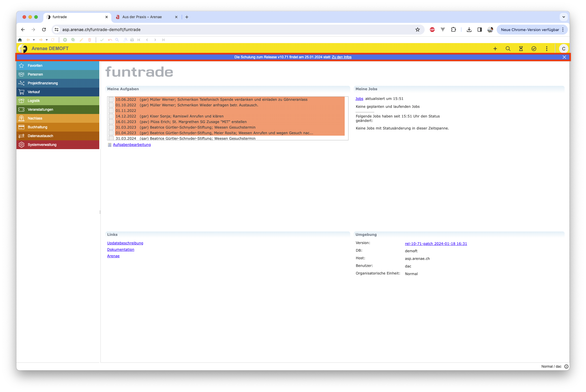The image size is (586, 392).
Task: Open back-history dropdown arrow in toolbar
Action: (34, 40)
